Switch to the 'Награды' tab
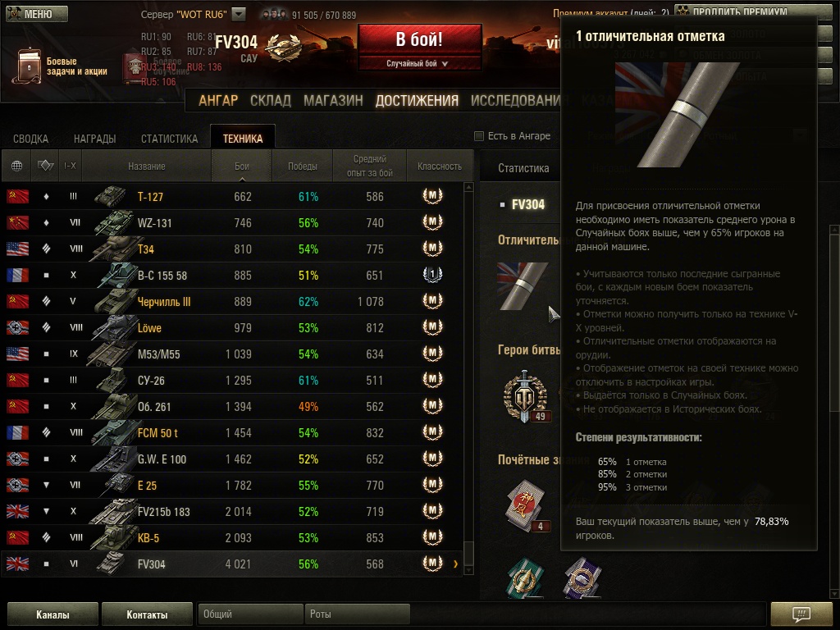 coord(95,138)
